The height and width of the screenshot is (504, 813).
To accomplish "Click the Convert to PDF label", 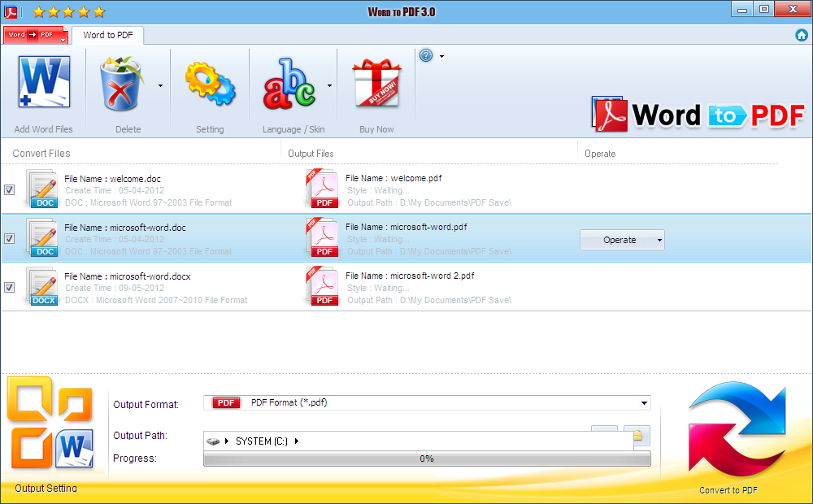I will pyautogui.click(x=728, y=490).
